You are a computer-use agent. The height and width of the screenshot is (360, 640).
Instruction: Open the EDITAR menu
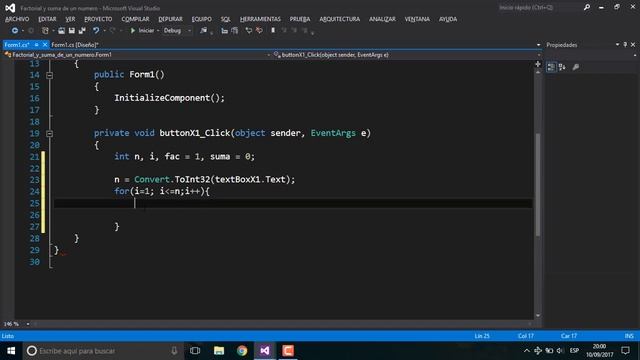[x=47, y=19]
